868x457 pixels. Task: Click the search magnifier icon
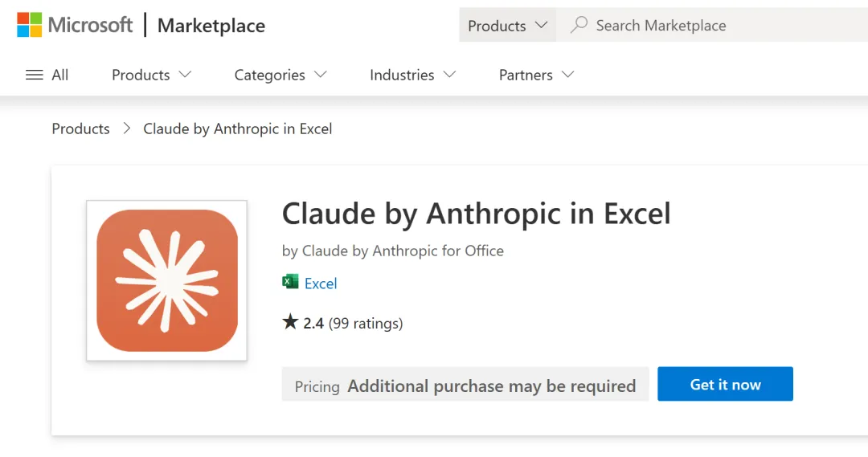[x=579, y=25]
